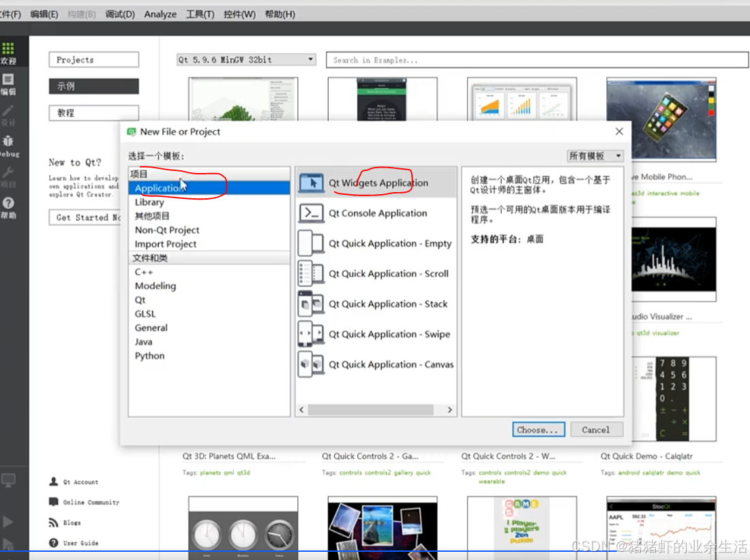Open the 控件(W) menu
This screenshot has width=750, height=560.
point(239,14)
